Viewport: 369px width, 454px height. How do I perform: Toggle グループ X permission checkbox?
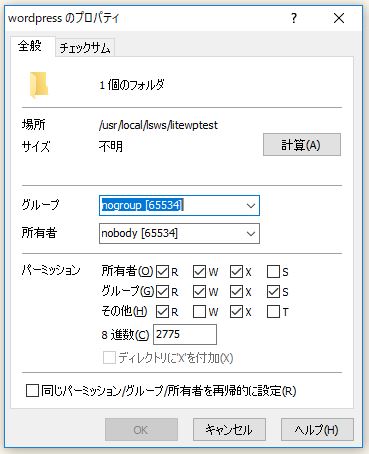[236, 292]
